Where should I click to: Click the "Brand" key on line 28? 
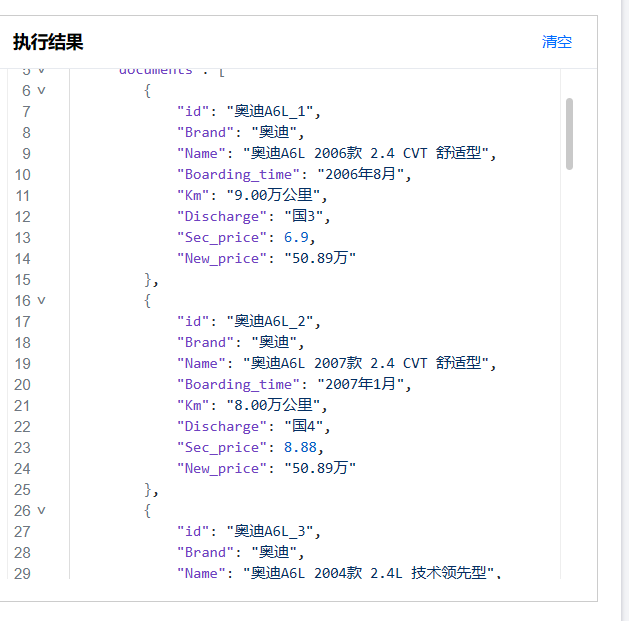click(205, 552)
